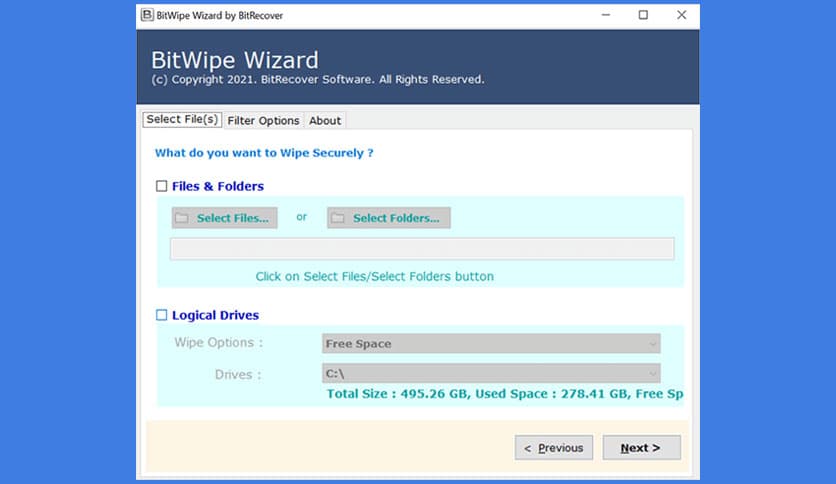Open the About tab
The height and width of the screenshot is (484, 836).
pos(325,120)
